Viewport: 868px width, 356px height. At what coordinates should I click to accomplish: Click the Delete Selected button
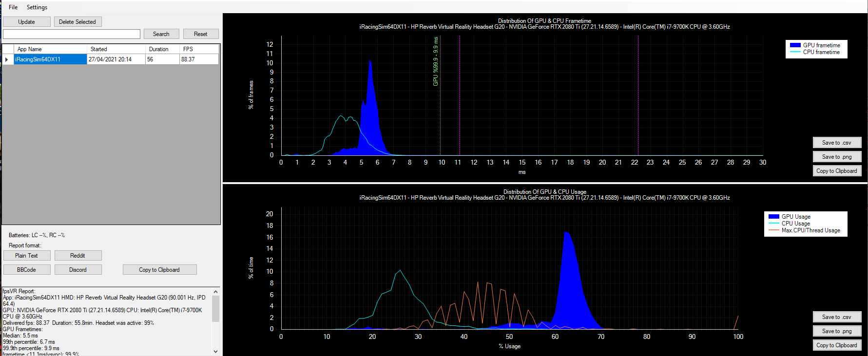pyautogui.click(x=77, y=22)
